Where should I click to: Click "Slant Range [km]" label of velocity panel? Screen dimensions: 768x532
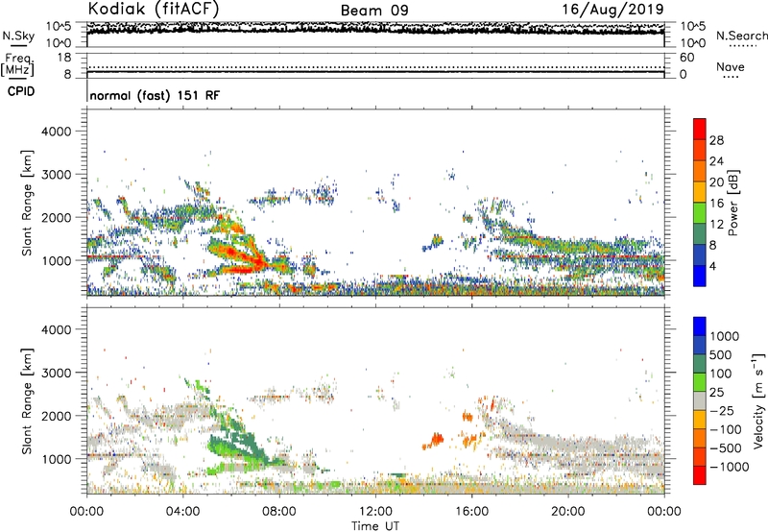coord(27,401)
